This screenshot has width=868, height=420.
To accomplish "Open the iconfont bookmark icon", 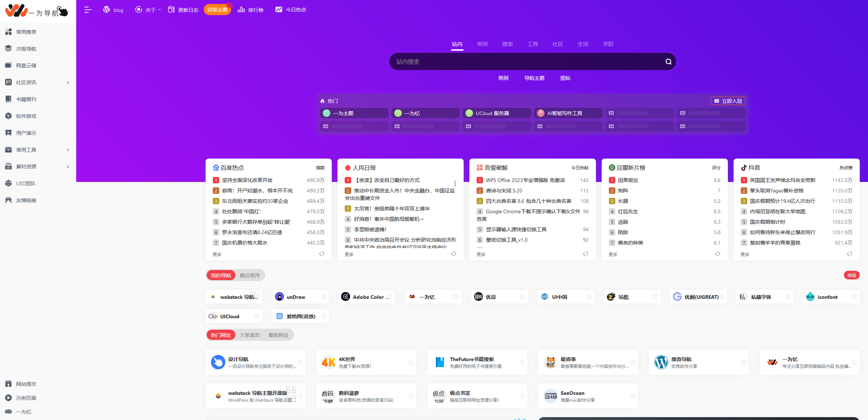I will click(810, 297).
